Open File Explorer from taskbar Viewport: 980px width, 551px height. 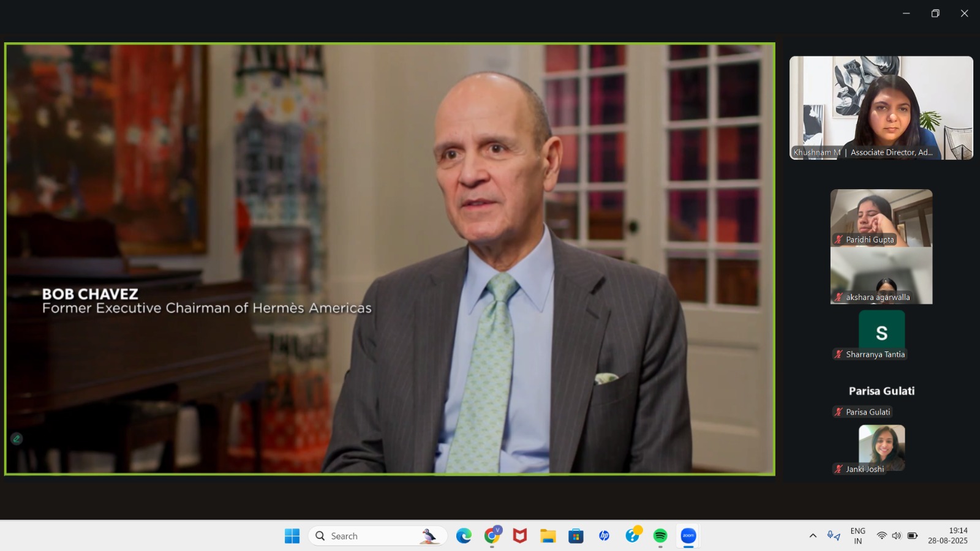[548, 536]
